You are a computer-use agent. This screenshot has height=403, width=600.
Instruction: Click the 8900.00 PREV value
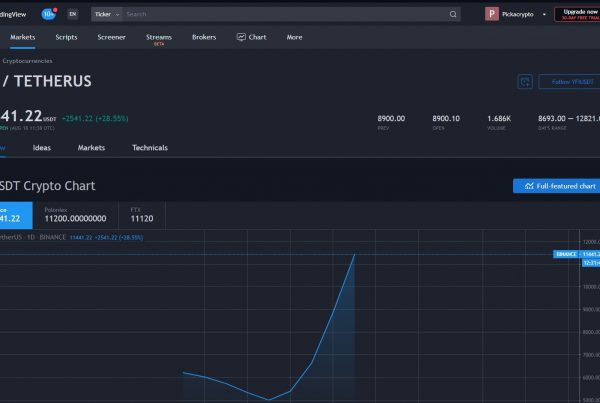pos(391,119)
